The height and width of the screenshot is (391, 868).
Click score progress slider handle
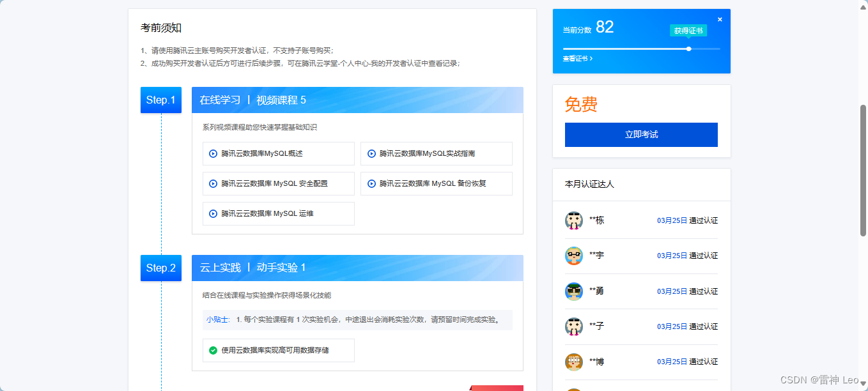(x=688, y=49)
